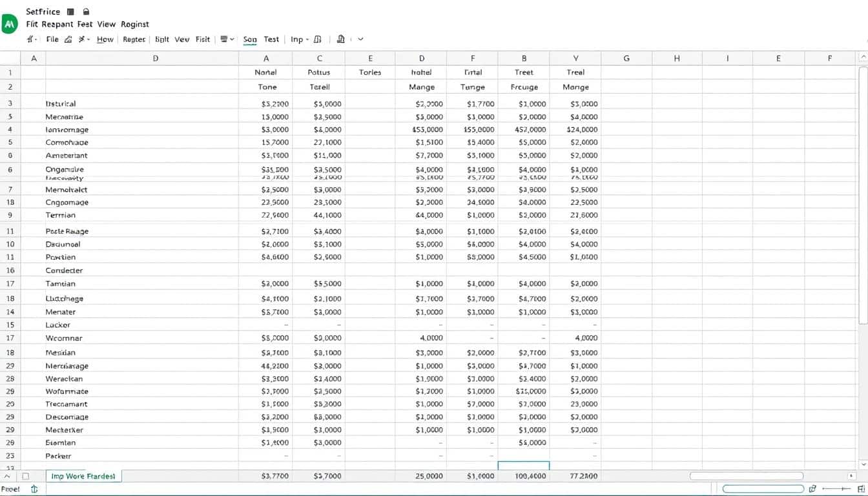Select the Comochiage row label

(67, 142)
